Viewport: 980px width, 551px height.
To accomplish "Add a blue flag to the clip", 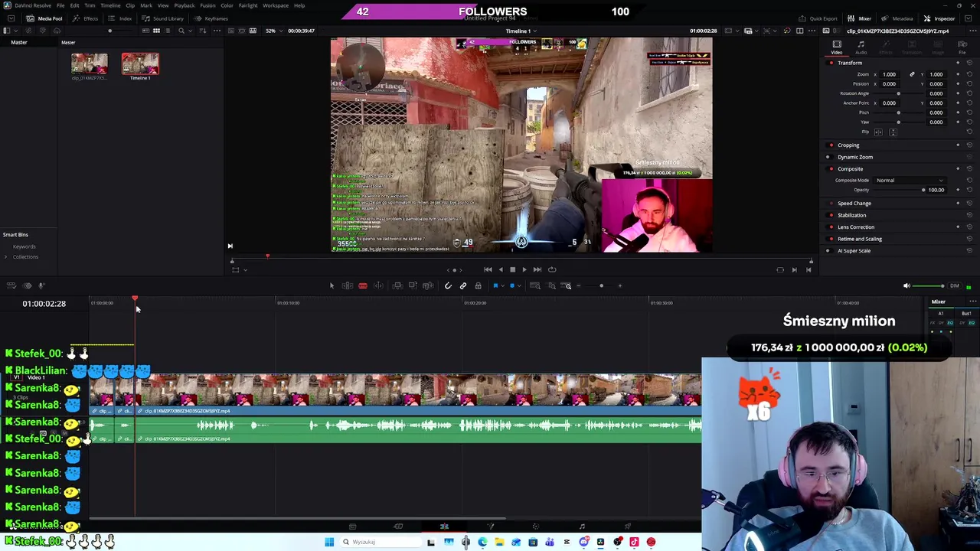I will [x=495, y=285].
